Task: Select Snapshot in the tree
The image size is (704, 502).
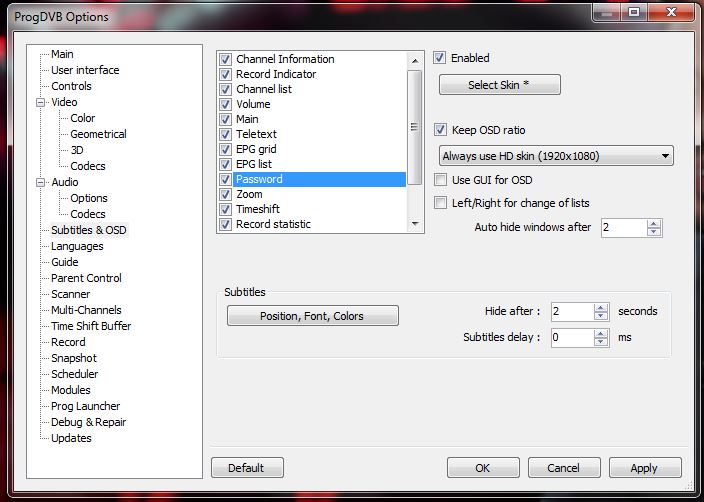Action: click(x=74, y=358)
